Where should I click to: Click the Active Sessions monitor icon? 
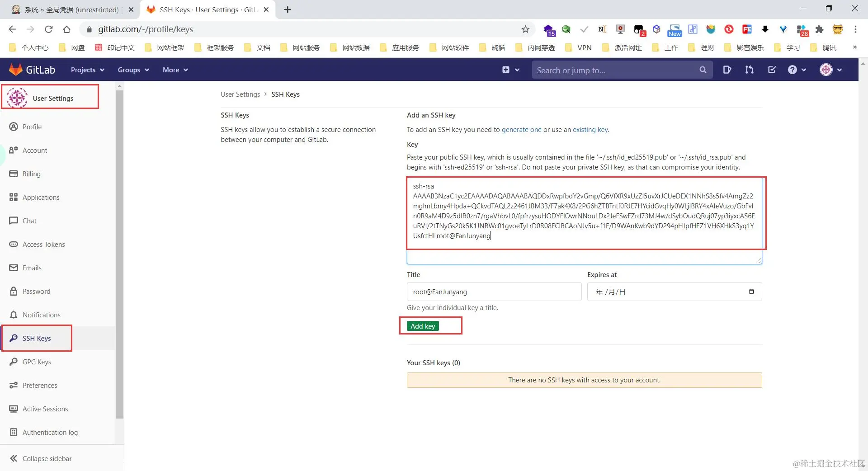click(14, 409)
